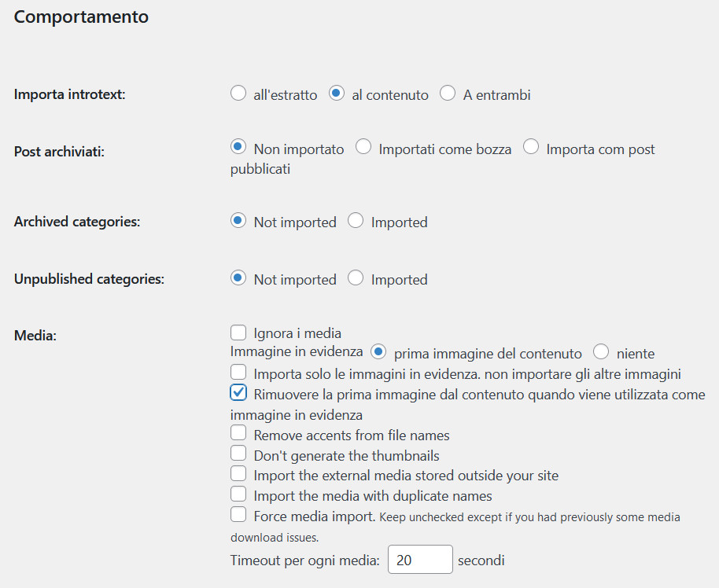Check "Import the media with duplicate names"
719x588 pixels.
click(238, 494)
